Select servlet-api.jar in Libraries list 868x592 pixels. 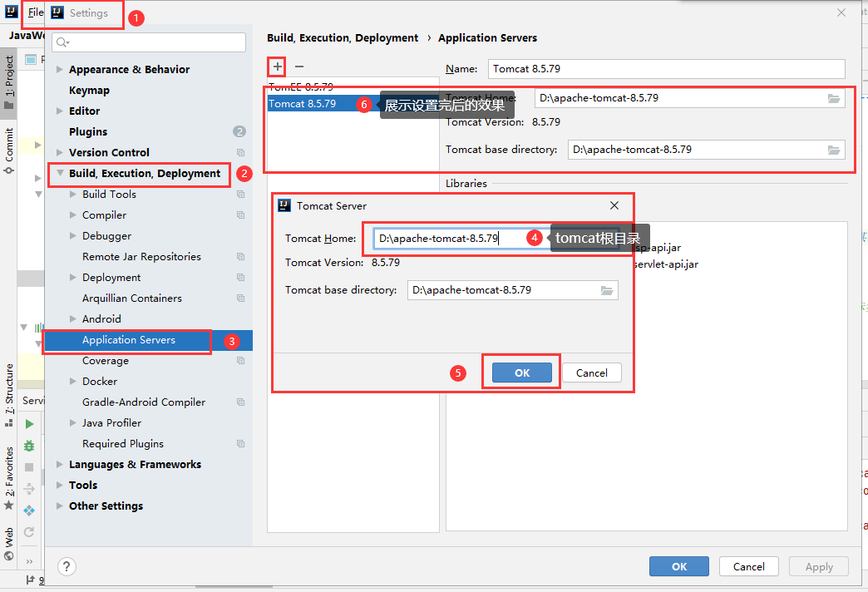[x=666, y=264]
